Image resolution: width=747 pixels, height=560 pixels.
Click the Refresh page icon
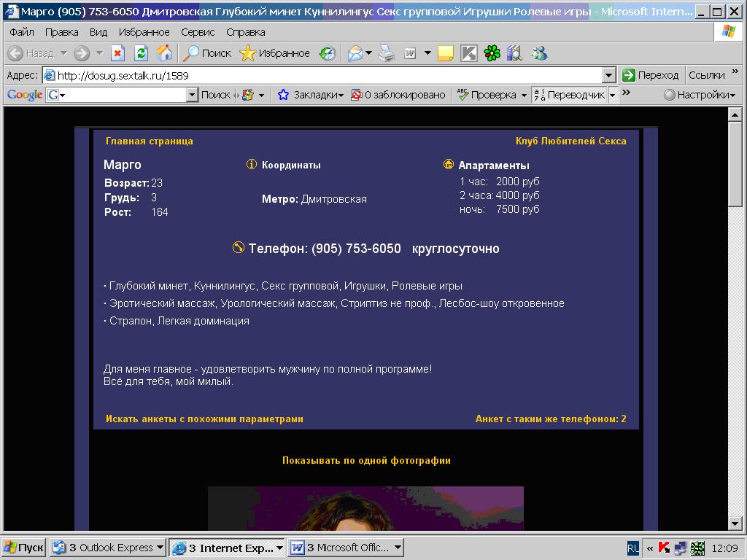tap(142, 53)
